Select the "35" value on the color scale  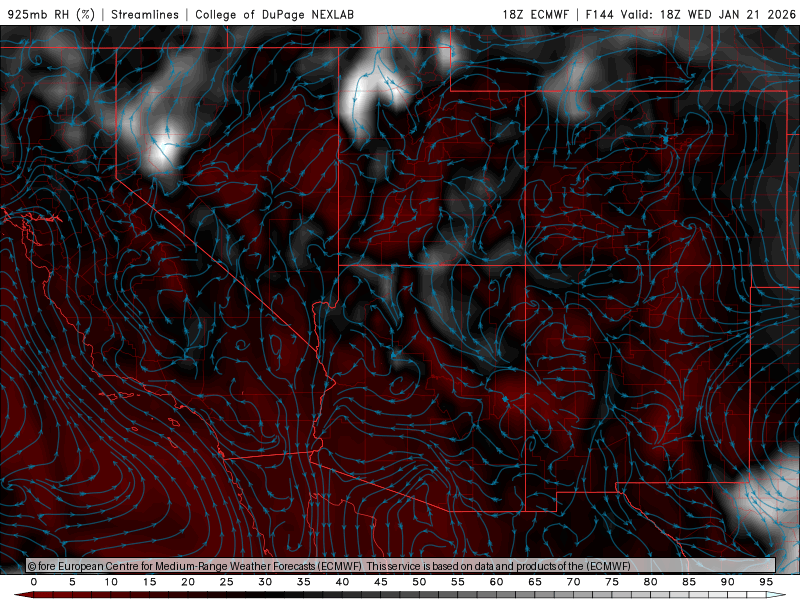pos(304,582)
